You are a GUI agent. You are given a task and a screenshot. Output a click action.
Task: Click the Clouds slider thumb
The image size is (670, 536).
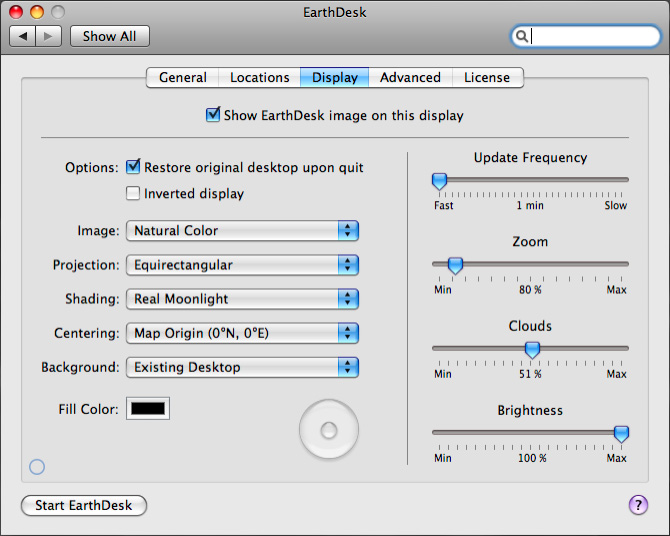(532, 350)
